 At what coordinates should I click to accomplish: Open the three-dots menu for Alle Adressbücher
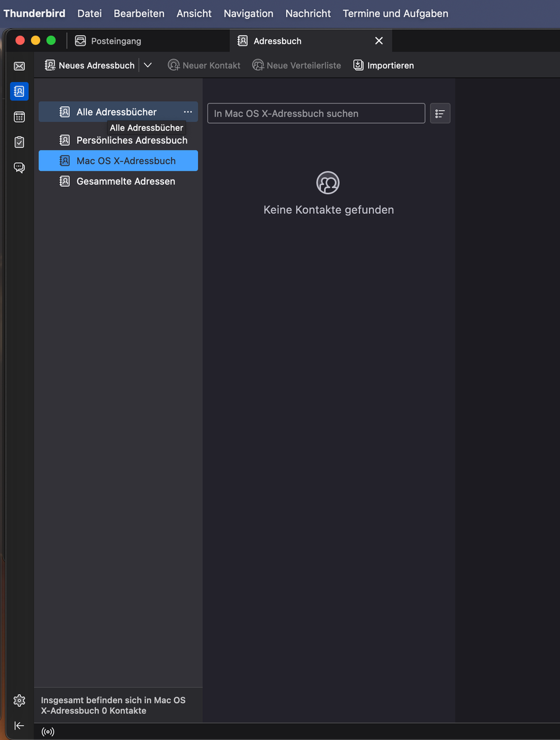[x=188, y=112]
